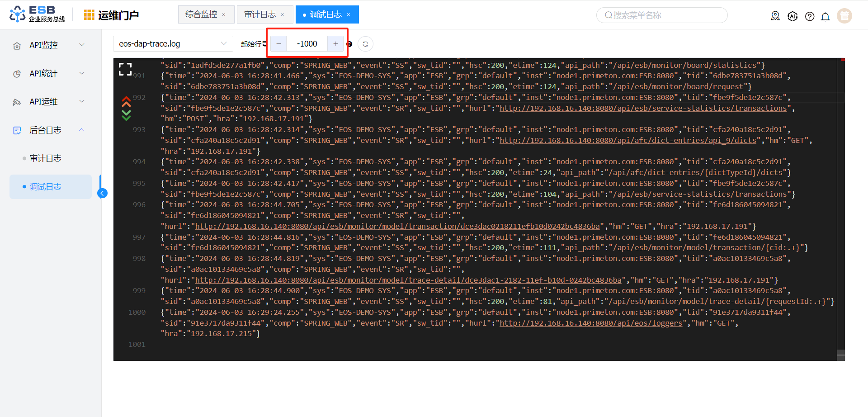This screenshot has width=868, height=417.
Task: Expand the API监控 menu
Action: pyautogui.click(x=50, y=45)
